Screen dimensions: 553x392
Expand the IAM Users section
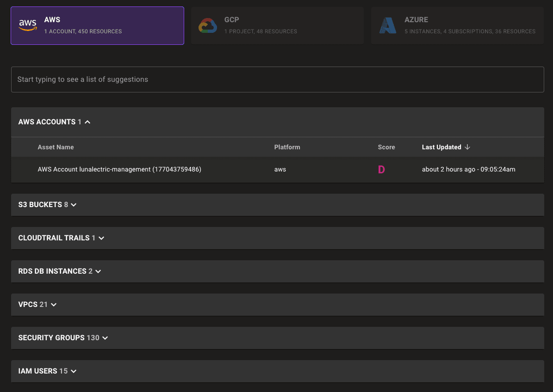tap(74, 371)
